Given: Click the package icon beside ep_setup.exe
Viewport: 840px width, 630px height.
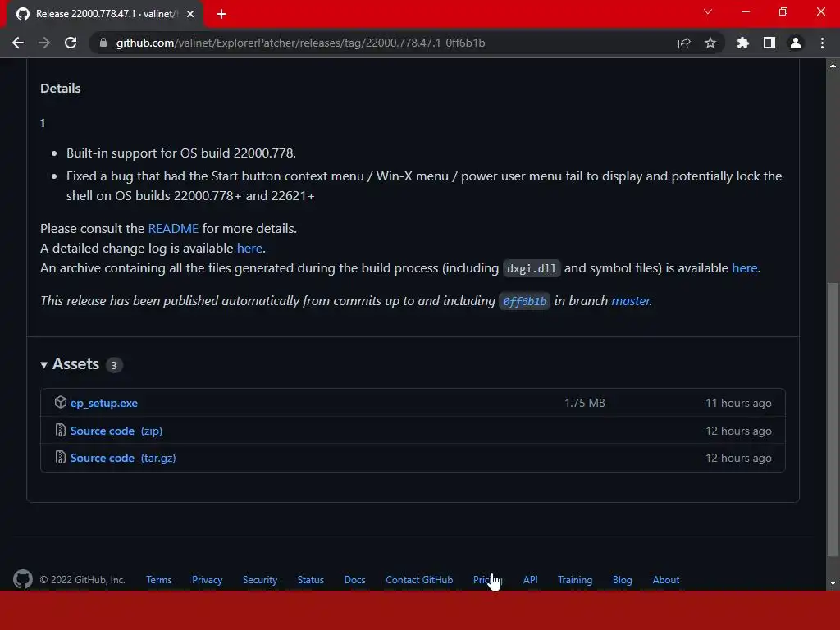Looking at the screenshot, I should 61,402.
